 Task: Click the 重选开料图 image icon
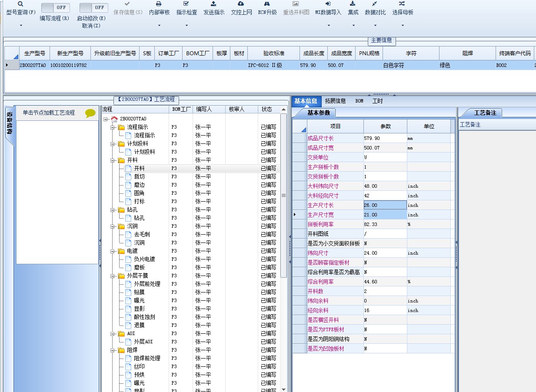pyautogui.click(x=296, y=3)
